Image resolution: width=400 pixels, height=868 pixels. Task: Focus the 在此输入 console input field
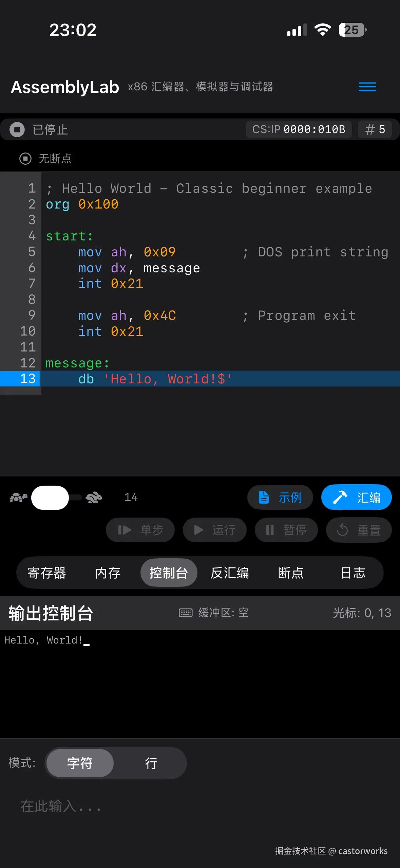(x=200, y=806)
